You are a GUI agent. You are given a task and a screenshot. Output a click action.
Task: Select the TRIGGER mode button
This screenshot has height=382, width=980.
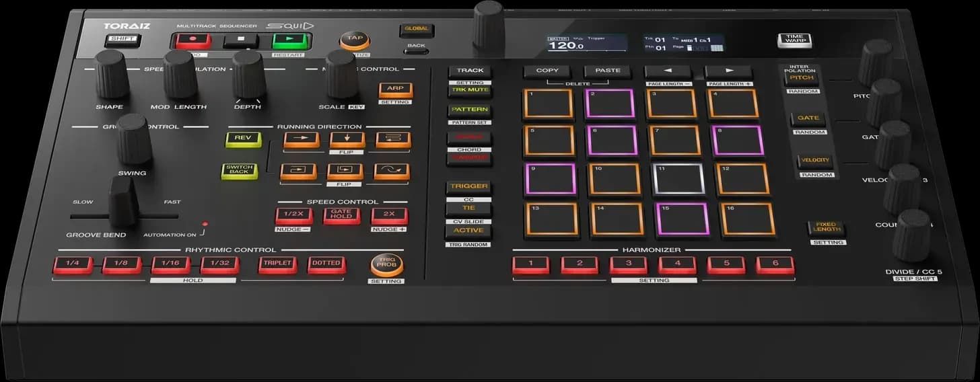click(468, 187)
